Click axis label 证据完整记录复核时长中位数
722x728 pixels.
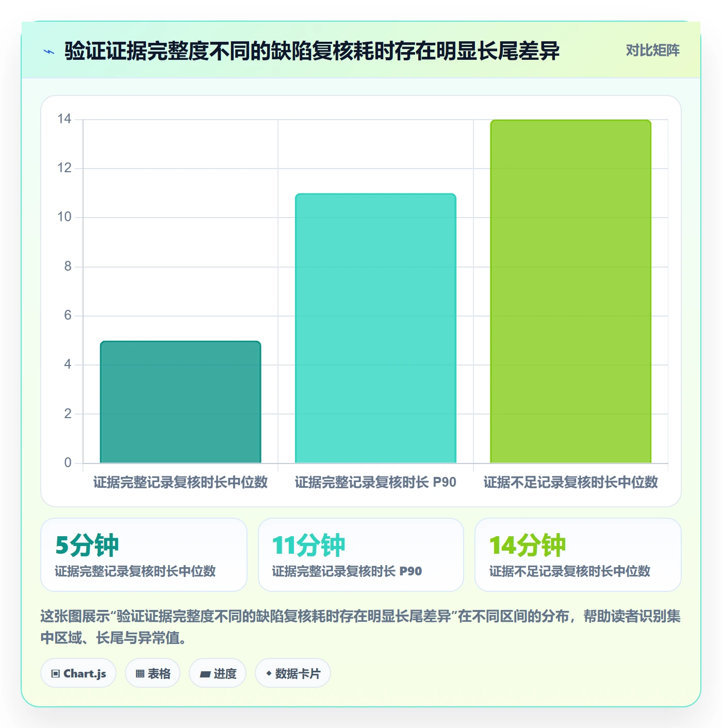[x=180, y=482]
